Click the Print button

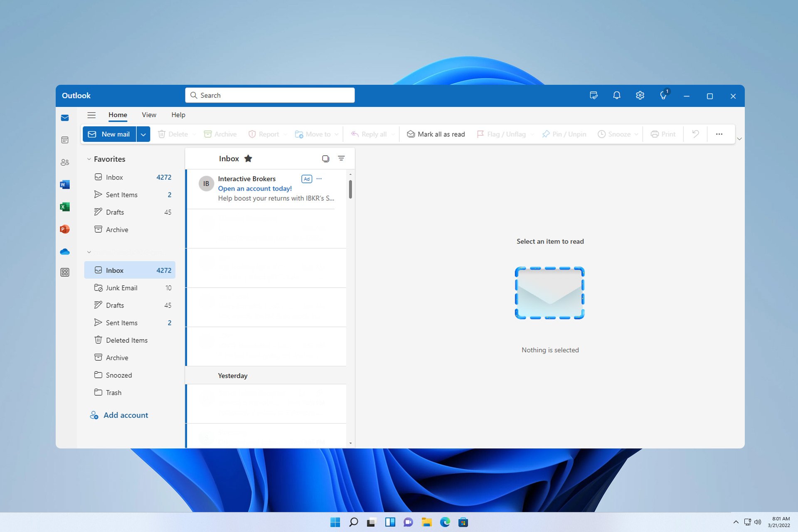click(x=663, y=134)
